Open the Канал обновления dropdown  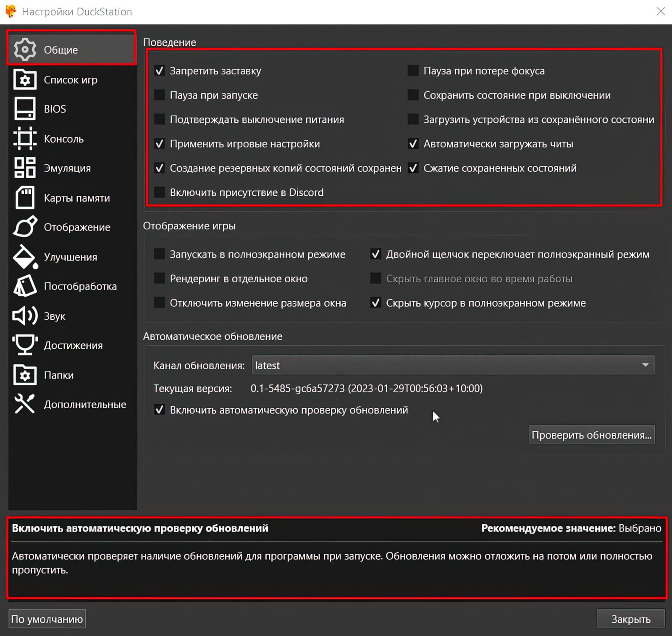[x=453, y=365]
